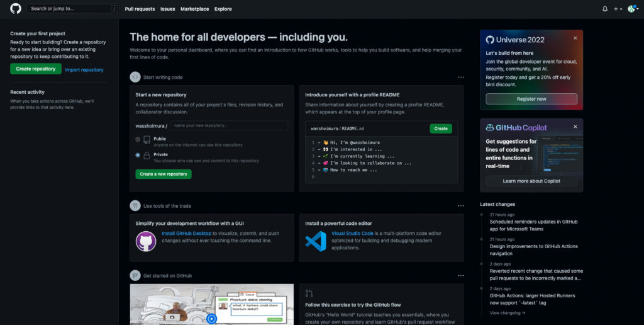644x325 pixels.
Task: Click the GitHub Desktop Octocat icon
Action: coord(146,241)
